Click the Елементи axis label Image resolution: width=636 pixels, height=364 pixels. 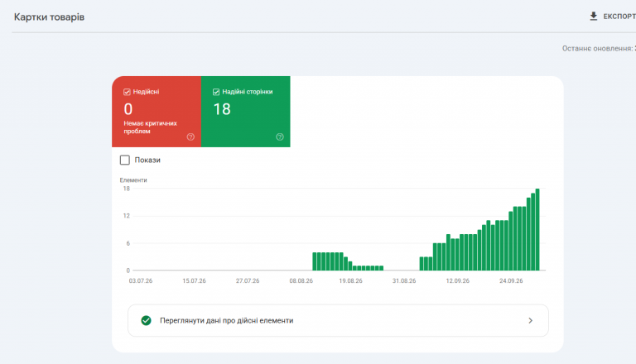tap(133, 180)
